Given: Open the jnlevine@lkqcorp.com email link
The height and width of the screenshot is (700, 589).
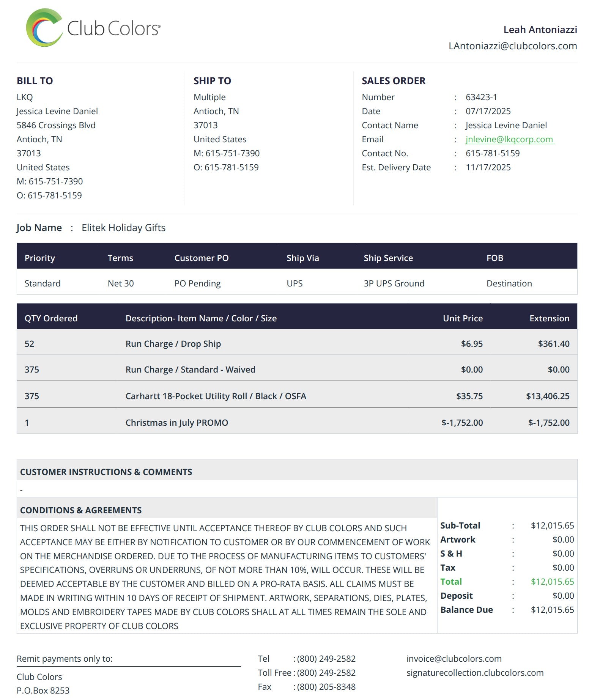Looking at the screenshot, I should pos(509,139).
